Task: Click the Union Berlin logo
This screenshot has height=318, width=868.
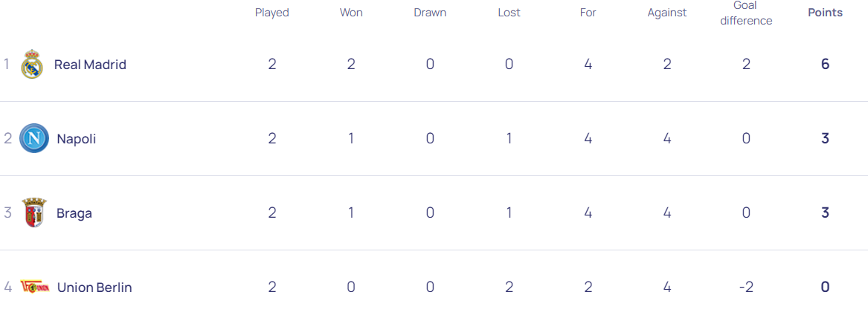Action: coord(35,288)
